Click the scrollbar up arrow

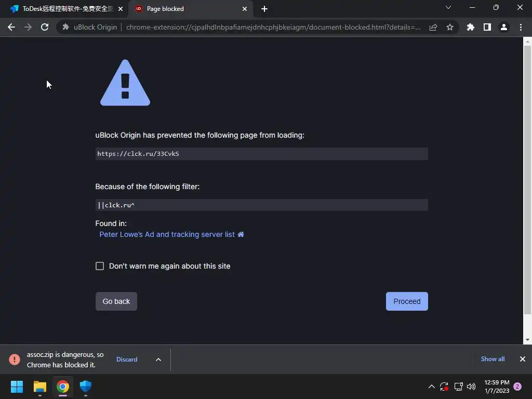point(527,42)
